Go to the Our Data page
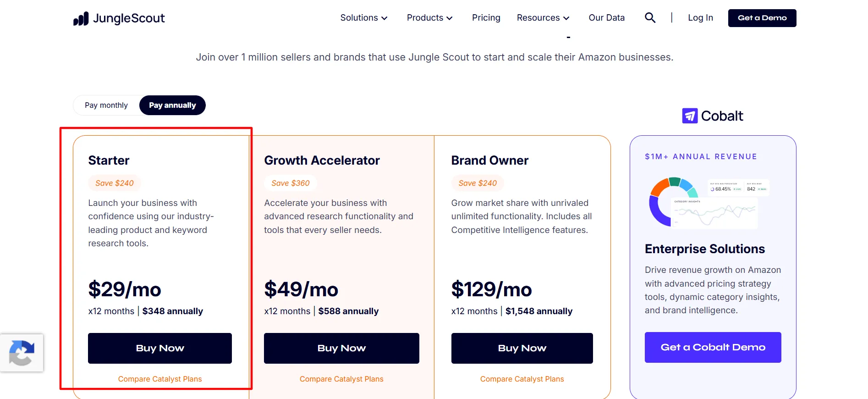Viewport: 868px width, 399px height. coord(607,18)
